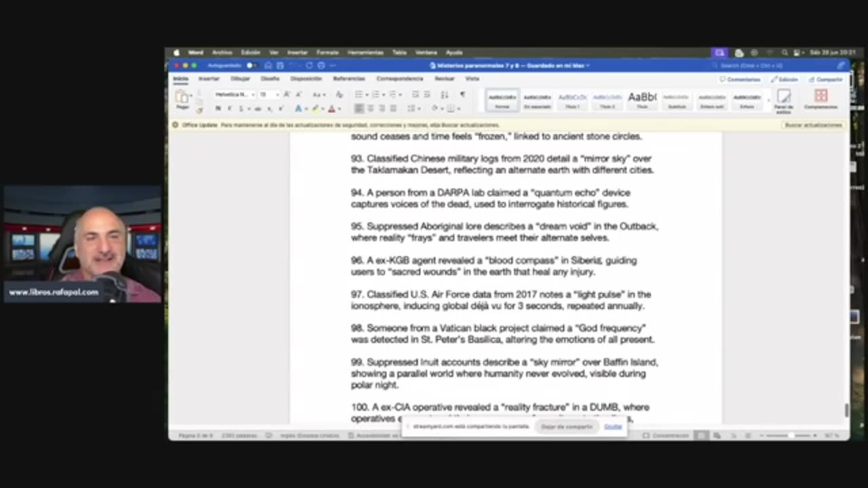Click Buscar actualizaciones button
This screenshot has width=868, height=488.
pyautogui.click(x=813, y=125)
